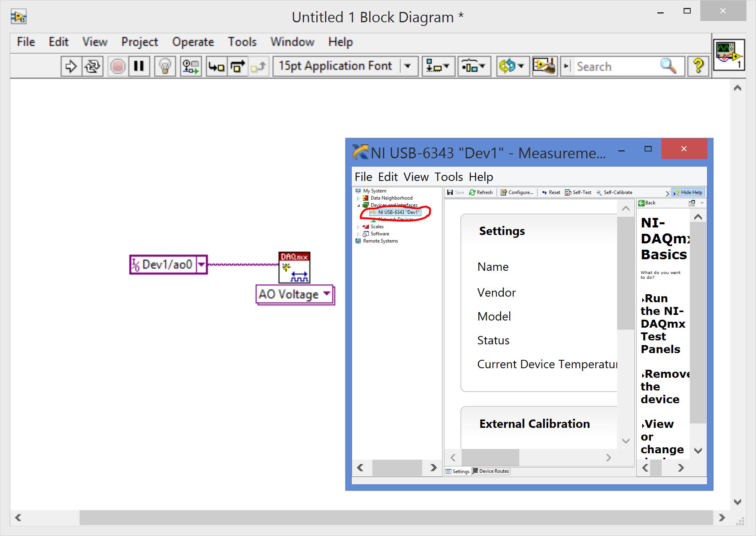Viewport: 756px width, 536px height.
Task: Click the Step Into button
Action: pyautogui.click(x=216, y=66)
